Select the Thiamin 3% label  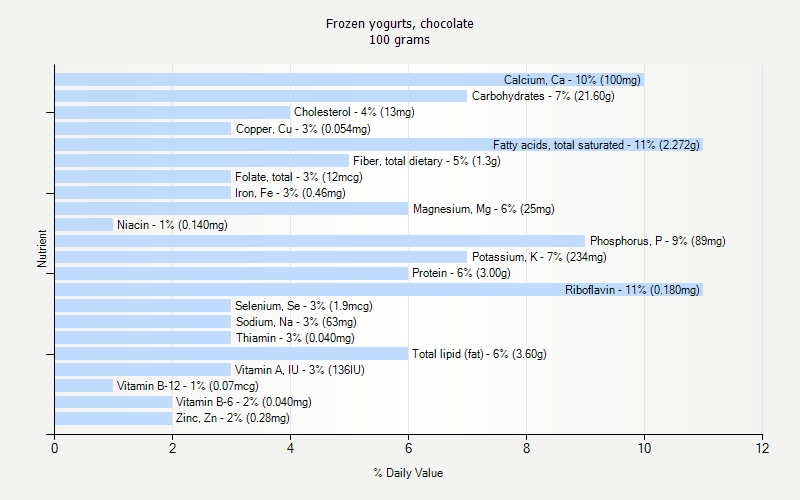295,338
